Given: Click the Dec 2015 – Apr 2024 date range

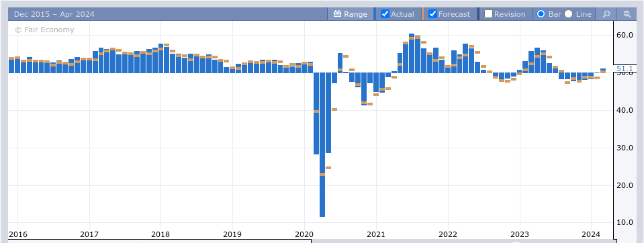Looking at the screenshot, I should click(54, 14).
